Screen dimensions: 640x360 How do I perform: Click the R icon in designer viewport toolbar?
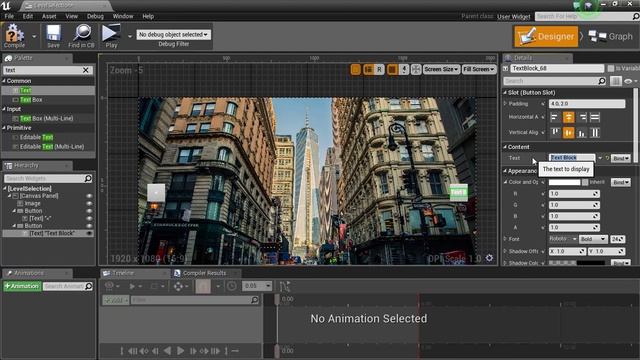coord(379,69)
